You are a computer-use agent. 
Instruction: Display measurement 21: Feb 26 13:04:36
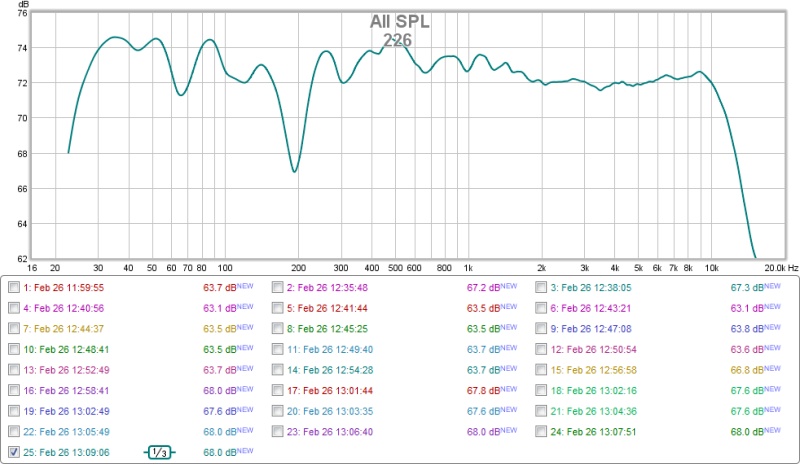(x=541, y=411)
